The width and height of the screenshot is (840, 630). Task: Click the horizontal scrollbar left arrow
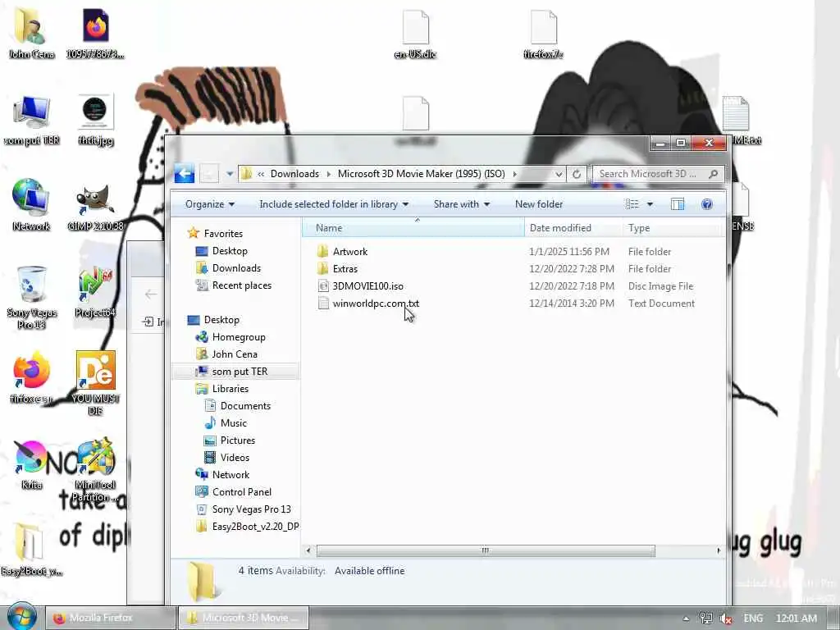tap(308, 550)
